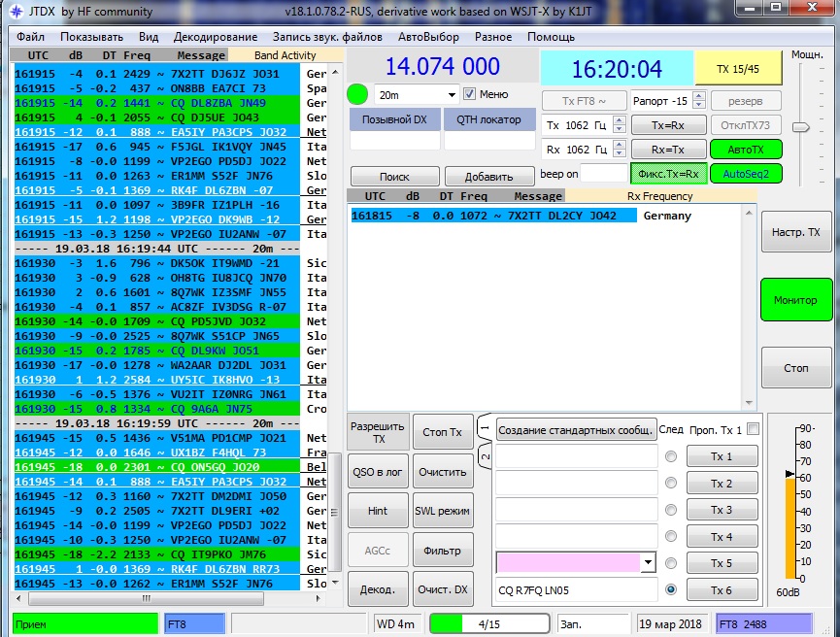Click the Hint button

378,511
